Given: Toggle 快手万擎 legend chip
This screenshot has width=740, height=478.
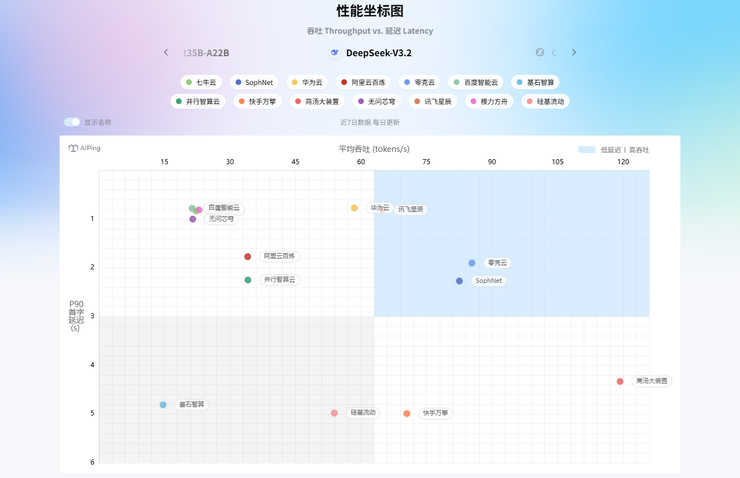Looking at the screenshot, I should (257, 101).
